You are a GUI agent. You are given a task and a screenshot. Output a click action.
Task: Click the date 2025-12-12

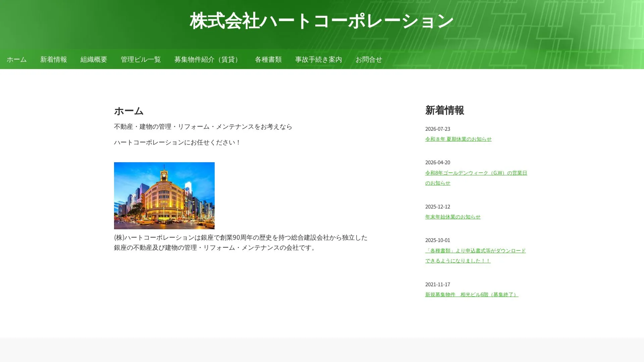(x=438, y=206)
